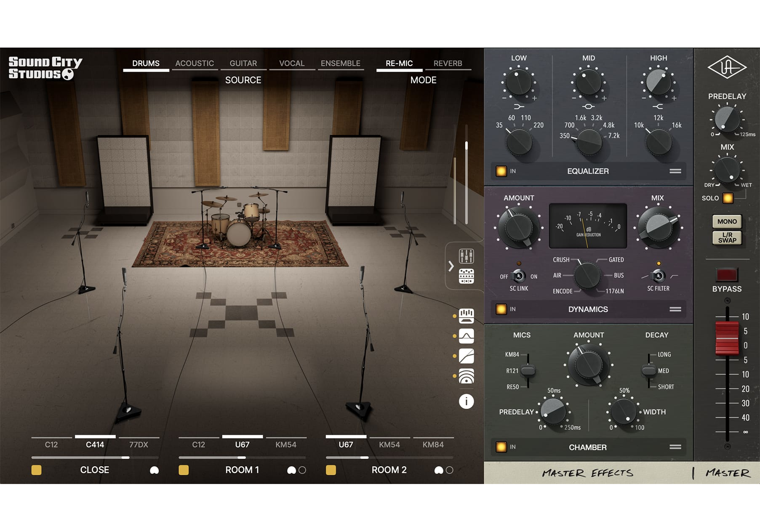Image resolution: width=760 pixels, height=532 pixels.
Task: Click the ROOM 2 level slider
Action: click(x=389, y=458)
